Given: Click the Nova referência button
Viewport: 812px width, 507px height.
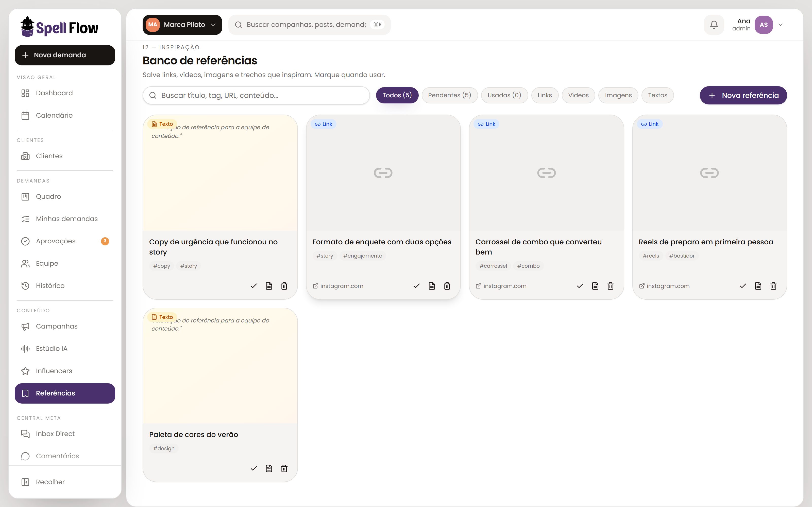Looking at the screenshot, I should coord(743,95).
